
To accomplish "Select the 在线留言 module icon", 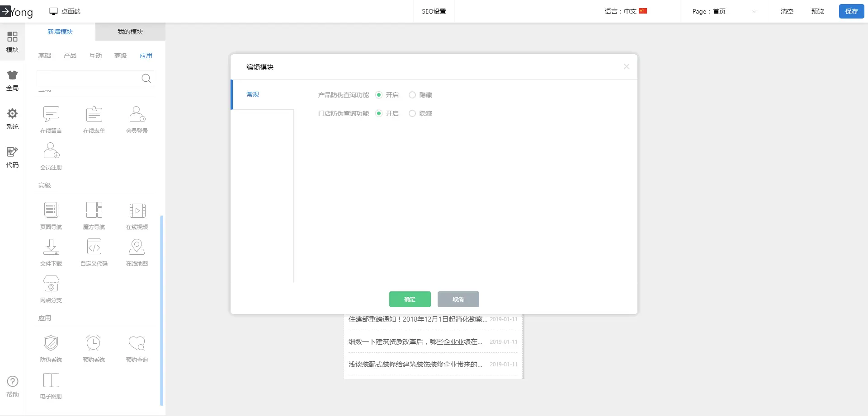I will pyautogui.click(x=51, y=114).
